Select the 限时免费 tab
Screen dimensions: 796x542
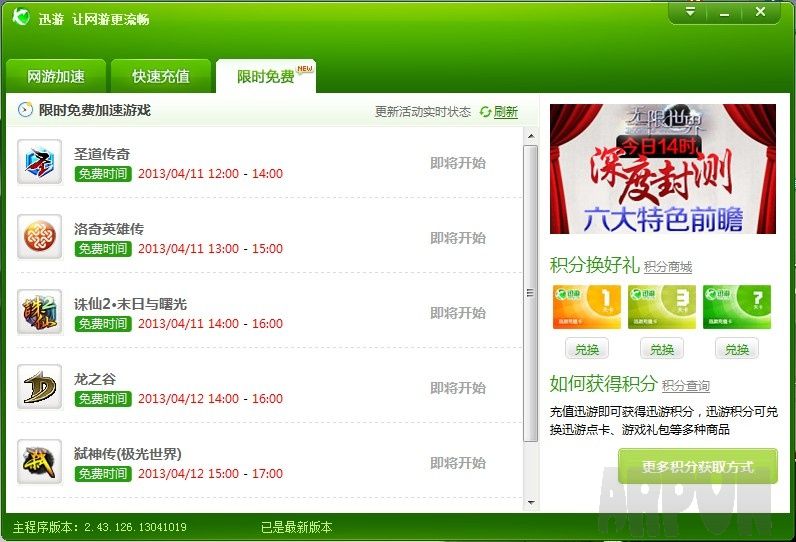pos(266,76)
